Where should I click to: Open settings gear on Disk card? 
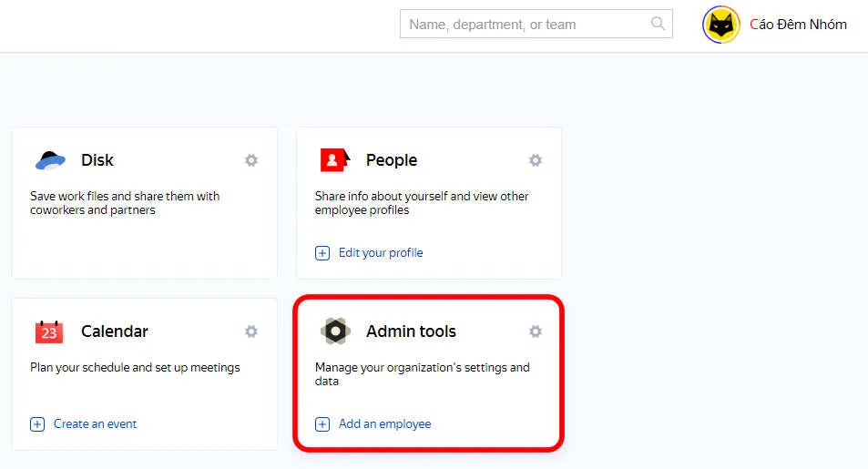[x=251, y=160]
